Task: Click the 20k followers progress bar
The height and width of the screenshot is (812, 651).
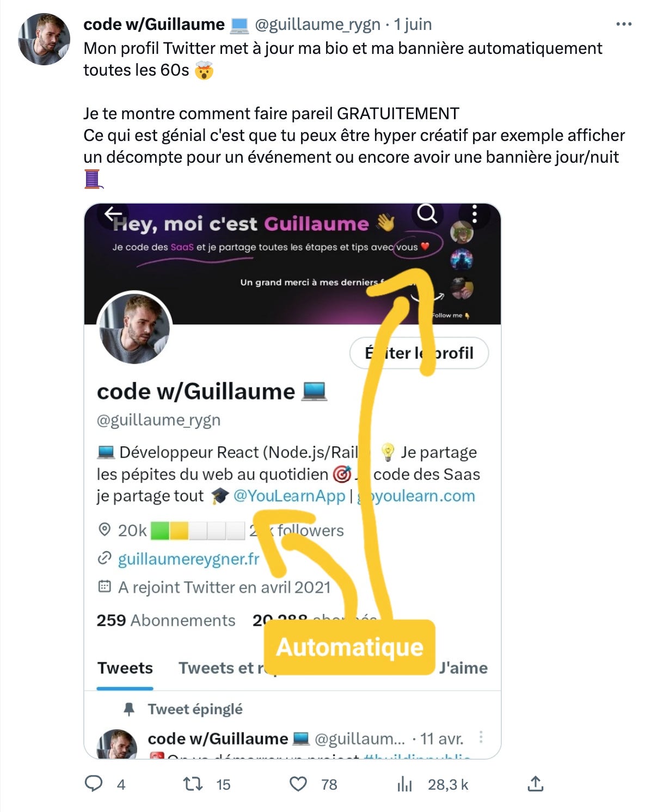Action: pyautogui.click(x=198, y=530)
